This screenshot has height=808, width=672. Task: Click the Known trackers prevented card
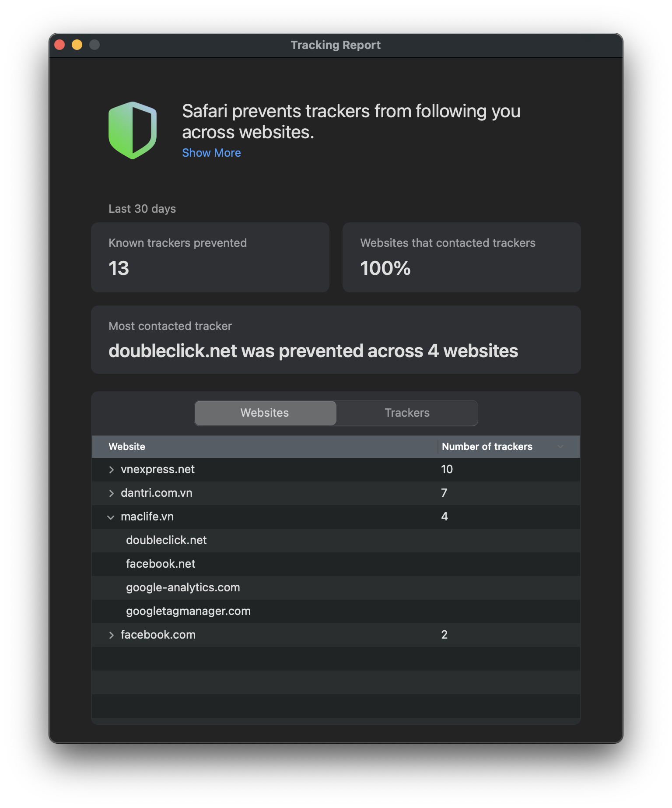point(210,257)
